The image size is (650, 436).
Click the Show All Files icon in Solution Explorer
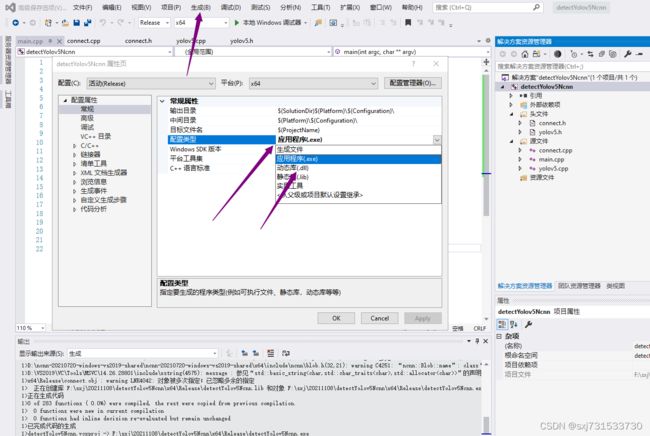pyautogui.click(x=613, y=54)
